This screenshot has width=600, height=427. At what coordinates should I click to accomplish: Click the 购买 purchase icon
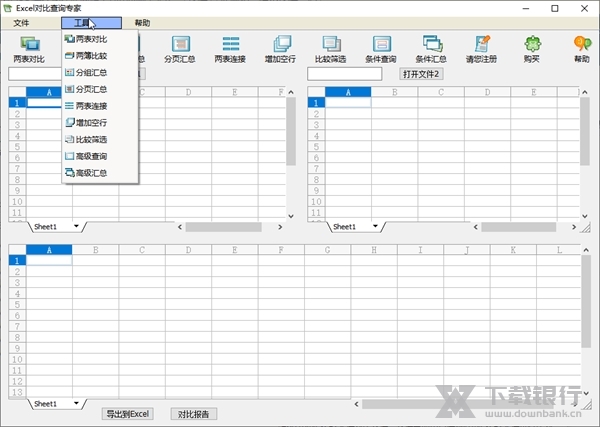pos(532,49)
